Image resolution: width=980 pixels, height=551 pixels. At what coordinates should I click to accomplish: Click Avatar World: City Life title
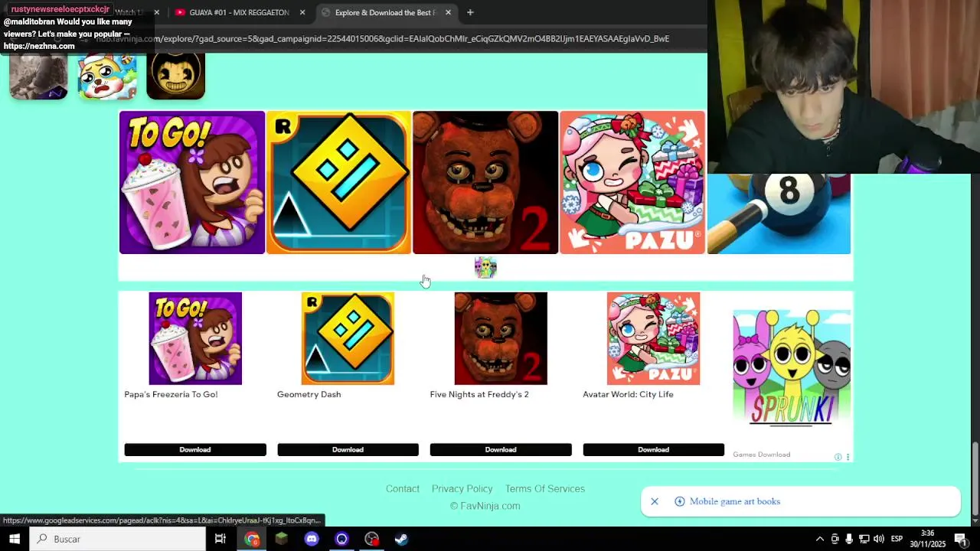click(x=628, y=394)
